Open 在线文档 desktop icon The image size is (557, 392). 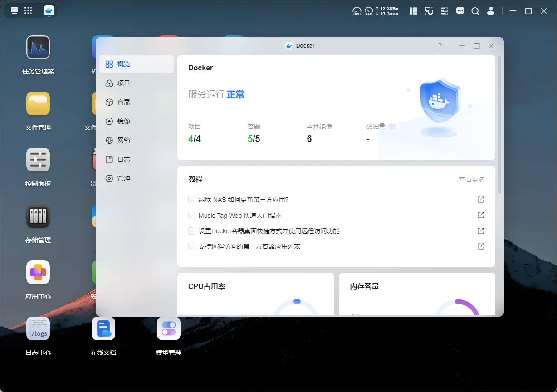tap(103, 328)
